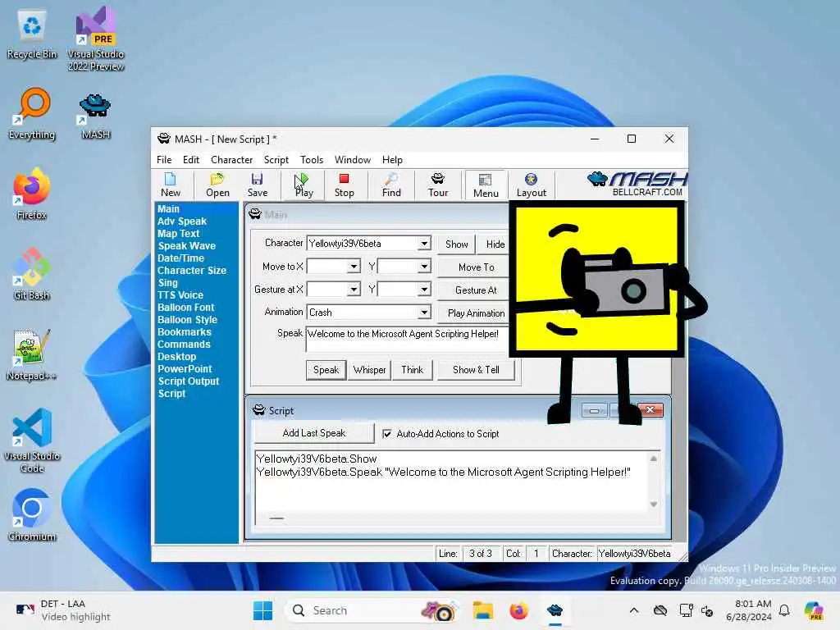The image size is (840, 630).
Task: Open the Move to X dropdown
Action: click(353, 267)
